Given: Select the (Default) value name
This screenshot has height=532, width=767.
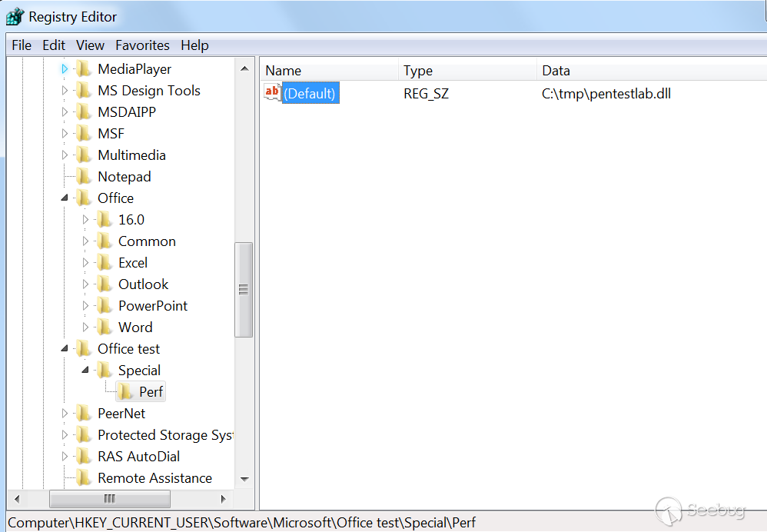Looking at the screenshot, I should (310, 94).
